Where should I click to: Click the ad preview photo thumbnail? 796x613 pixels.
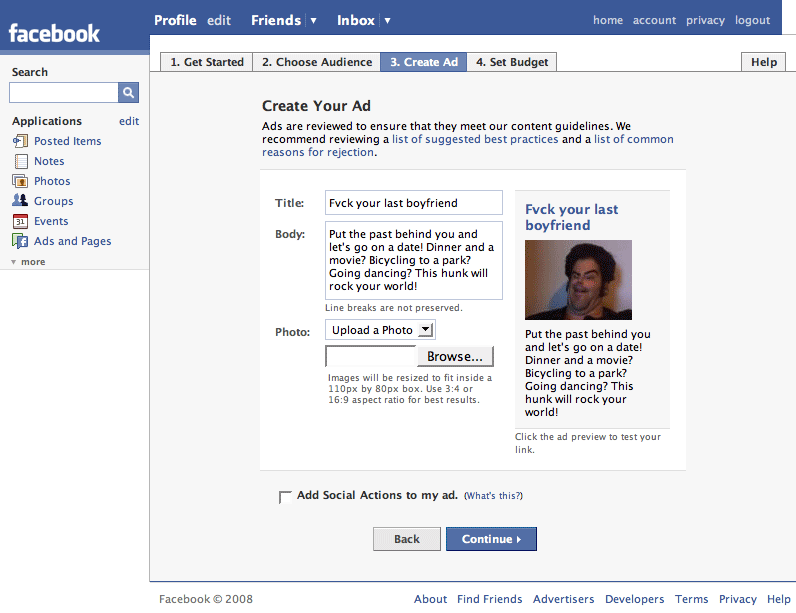[578, 280]
